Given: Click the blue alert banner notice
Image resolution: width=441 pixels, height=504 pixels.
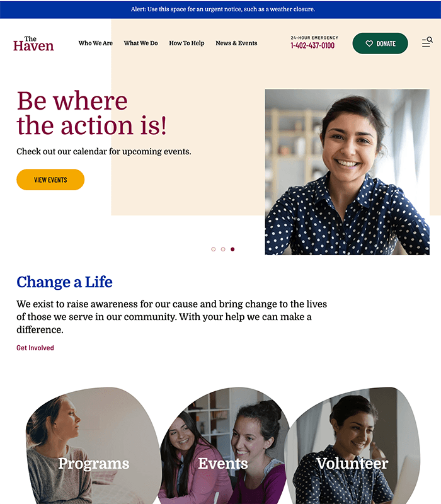Looking at the screenshot, I should 220,9.
